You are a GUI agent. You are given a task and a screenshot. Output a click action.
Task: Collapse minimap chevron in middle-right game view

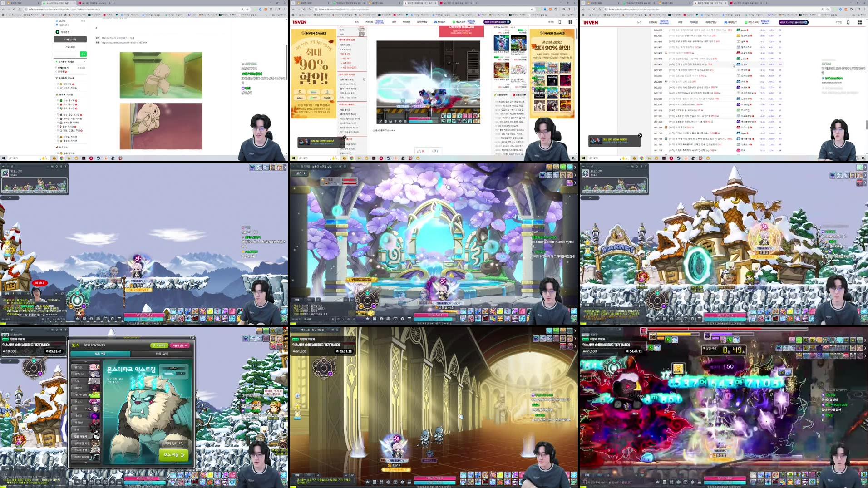(x=590, y=197)
